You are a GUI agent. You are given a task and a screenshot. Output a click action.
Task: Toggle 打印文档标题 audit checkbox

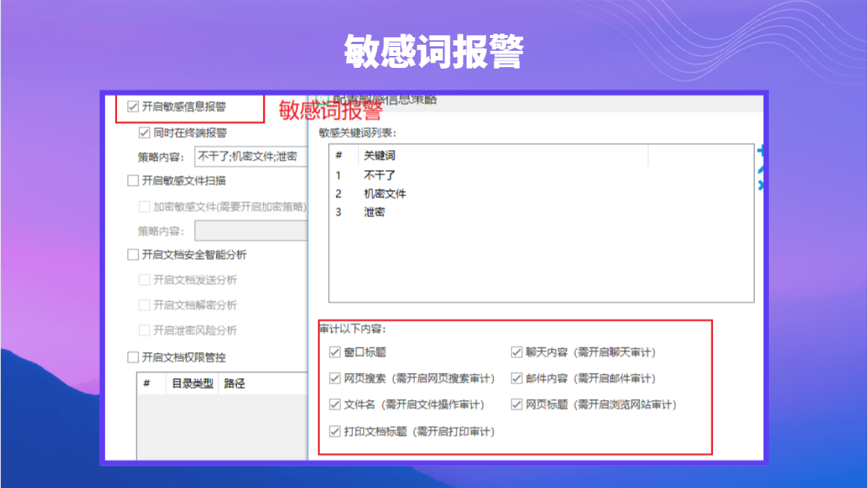pyautogui.click(x=335, y=431)
